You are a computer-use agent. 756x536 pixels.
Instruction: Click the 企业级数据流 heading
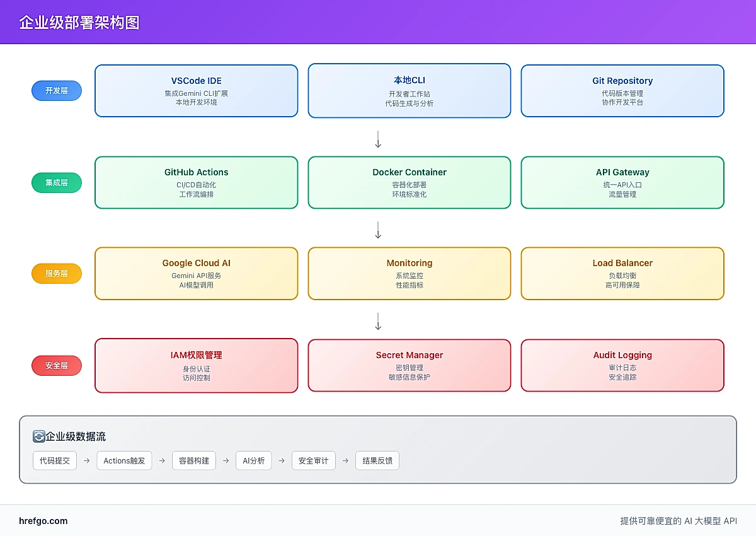point(76,436)
